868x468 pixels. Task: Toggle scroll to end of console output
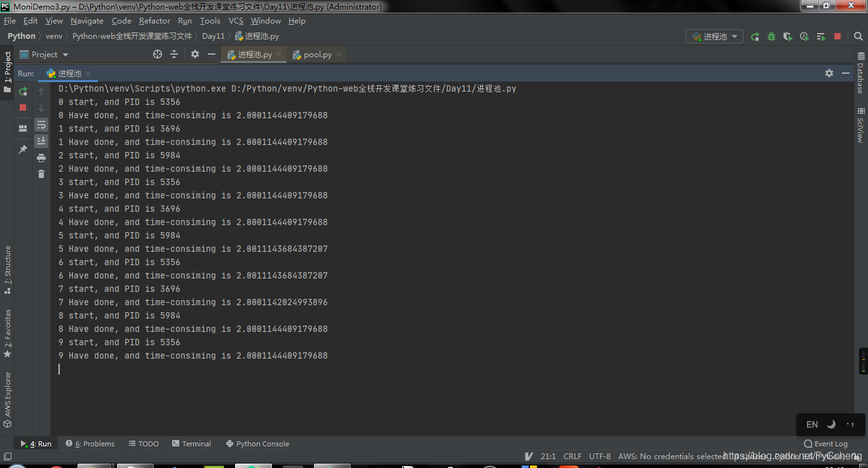41,141
